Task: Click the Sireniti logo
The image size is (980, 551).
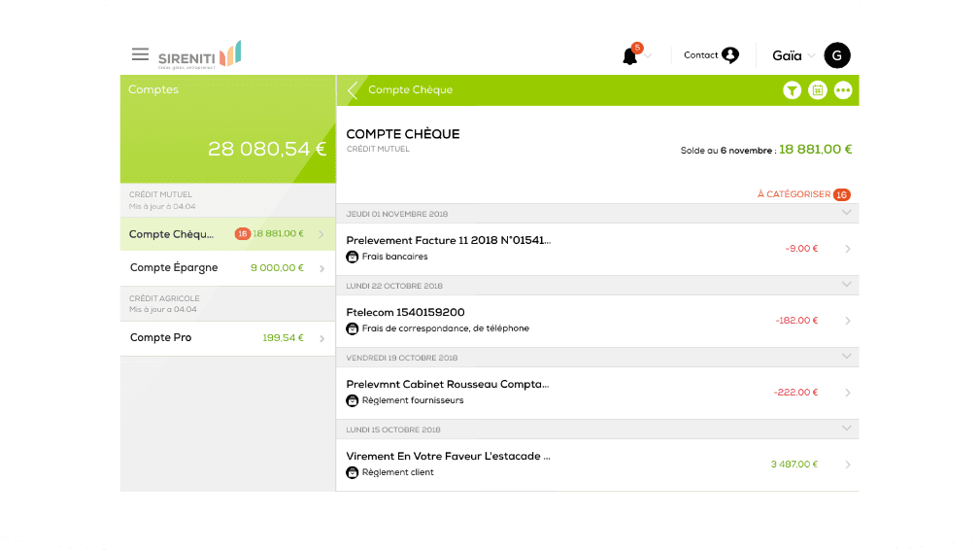Action: (199, 54)
